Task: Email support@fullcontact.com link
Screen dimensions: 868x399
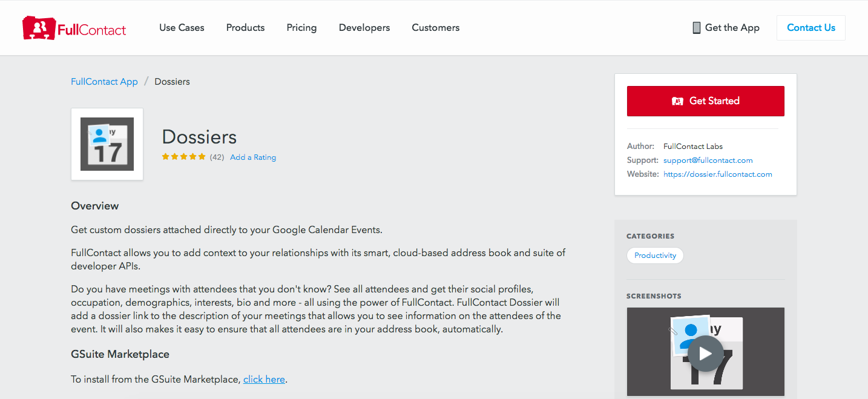Action: [708, 160]
